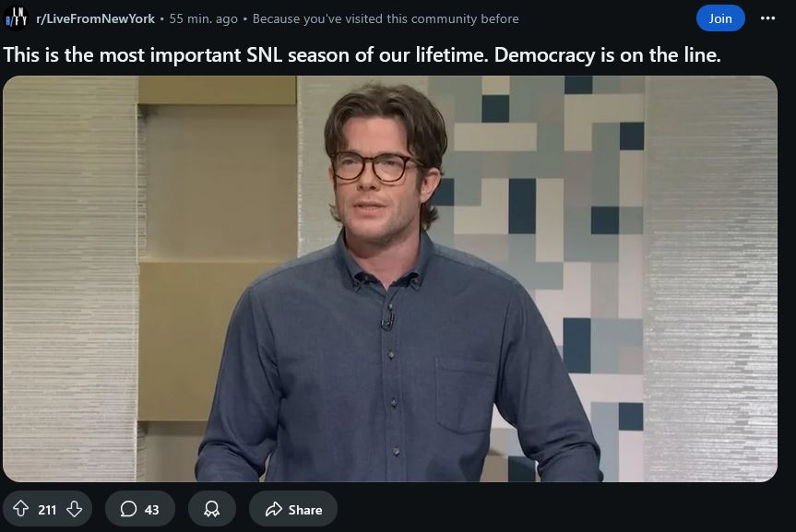Share the SNL season post

pos(293,509)
